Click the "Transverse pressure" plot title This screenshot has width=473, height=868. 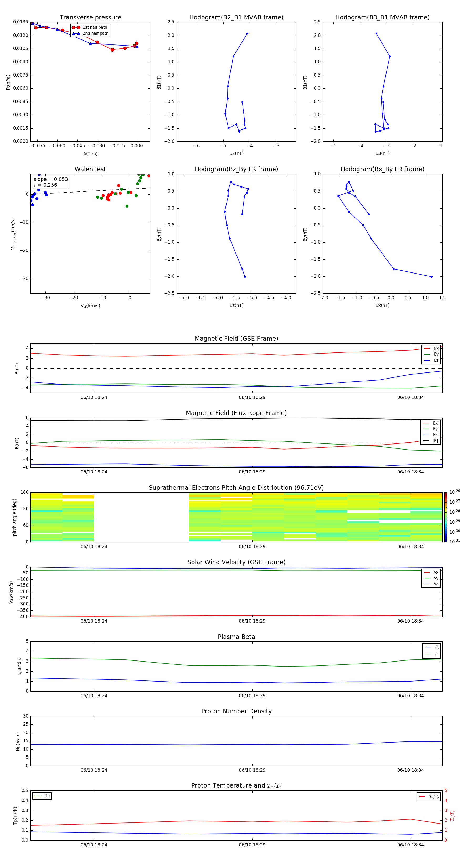point(90,18)
